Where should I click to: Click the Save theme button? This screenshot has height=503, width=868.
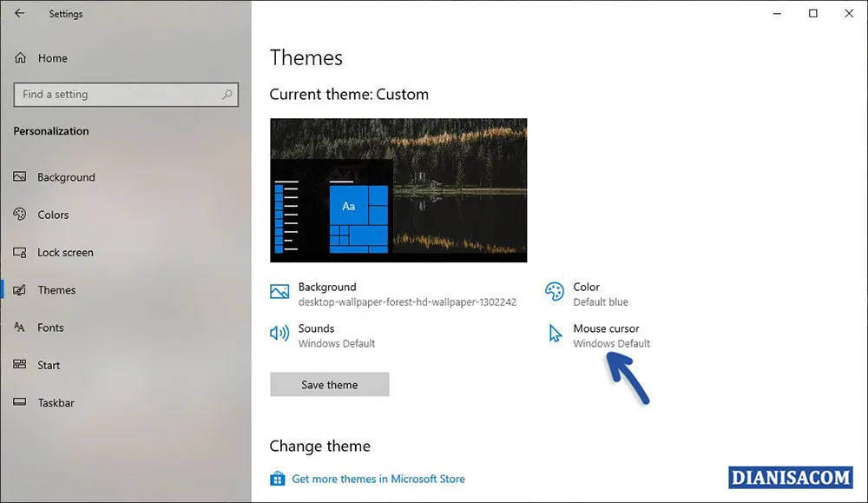[x=329, y=384]
